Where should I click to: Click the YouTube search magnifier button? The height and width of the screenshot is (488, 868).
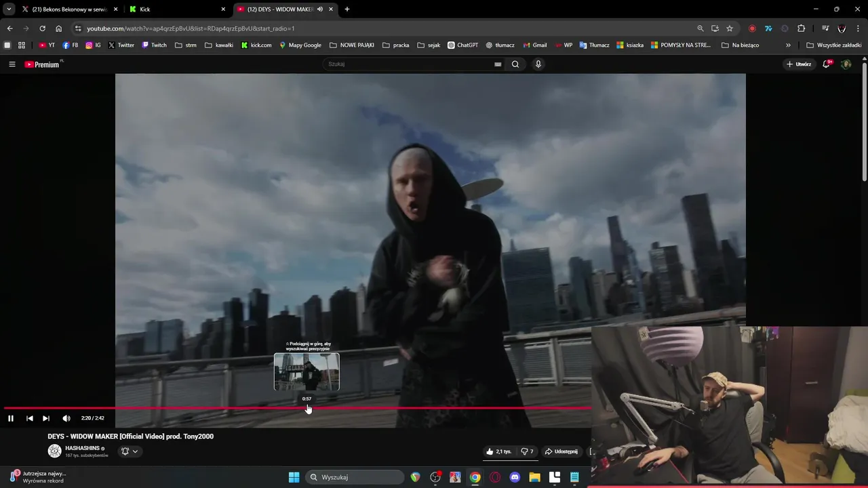(x=515, y=64)
